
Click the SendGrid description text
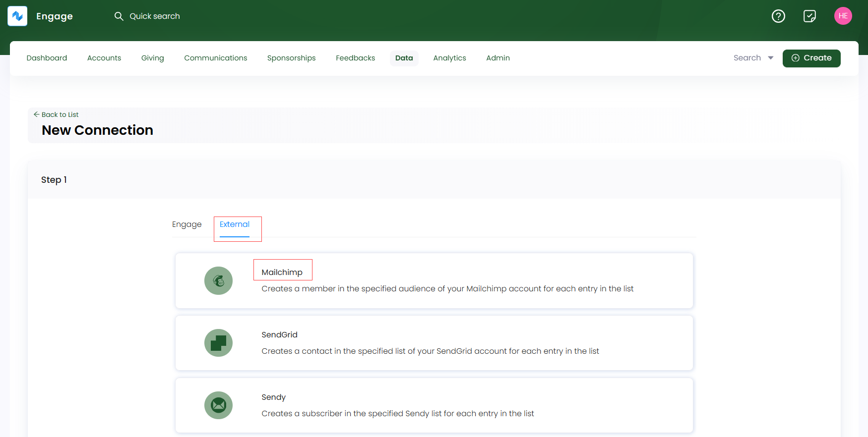[x=430, y=351]
